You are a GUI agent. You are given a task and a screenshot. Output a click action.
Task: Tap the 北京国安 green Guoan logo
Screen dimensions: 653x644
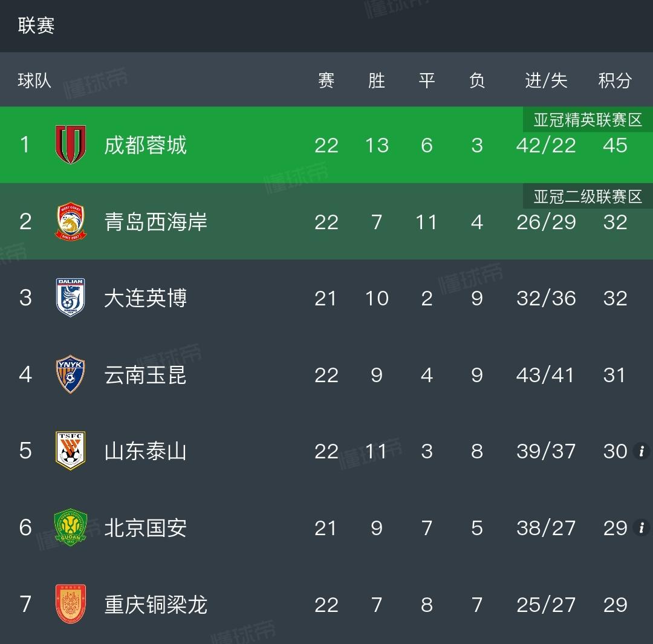coord(70,527)
